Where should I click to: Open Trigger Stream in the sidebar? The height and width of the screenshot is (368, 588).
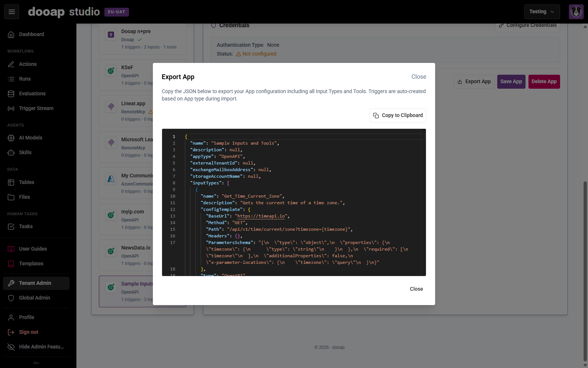pyautogui.click(x=36, y=108)
